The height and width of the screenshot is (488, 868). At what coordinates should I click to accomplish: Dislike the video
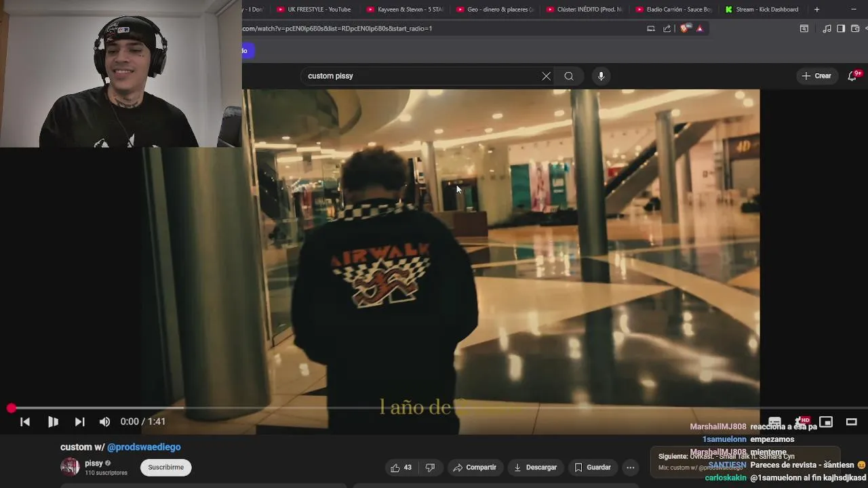pos(430,468)
